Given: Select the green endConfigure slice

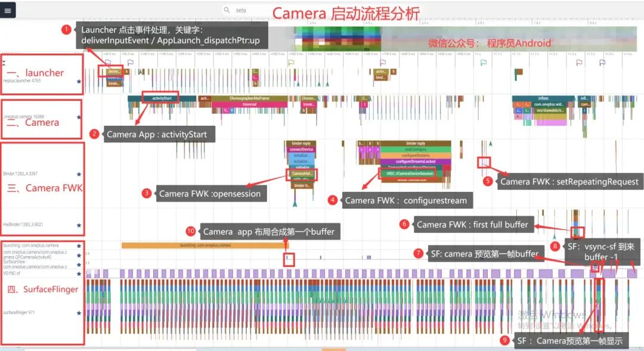Looking at the screenshot, I should (x=415, y=150).
